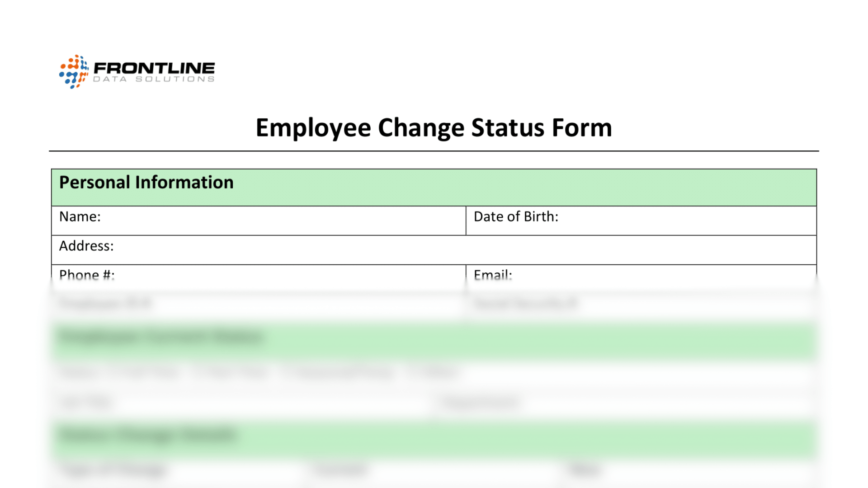Click the lowest blurred green section header
868x488 pixels.
click(434, 437)
